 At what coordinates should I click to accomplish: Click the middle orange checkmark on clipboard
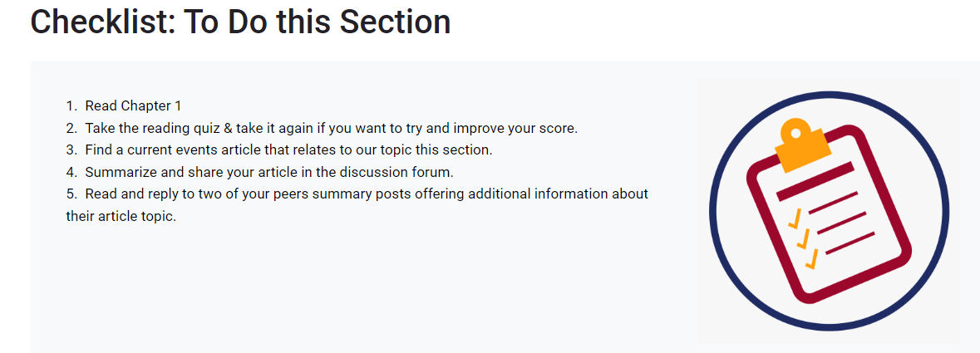[x=804, y=239]
